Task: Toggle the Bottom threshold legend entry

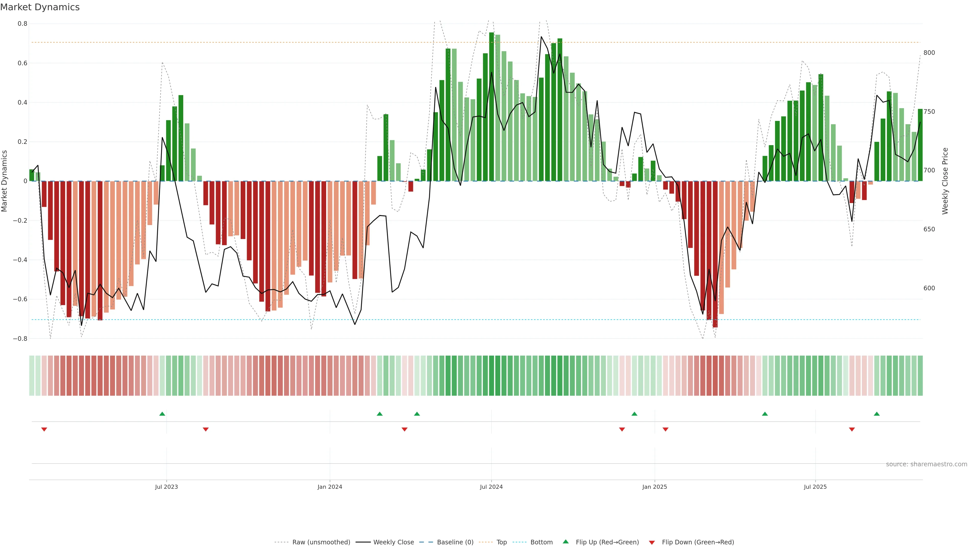Action: [x=541, y=542]
